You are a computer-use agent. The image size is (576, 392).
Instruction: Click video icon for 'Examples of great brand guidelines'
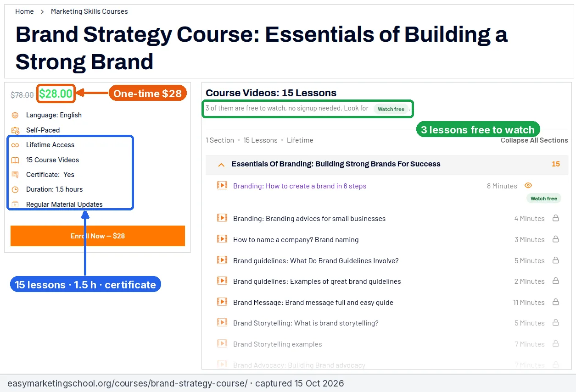click(x=222, y=281)
